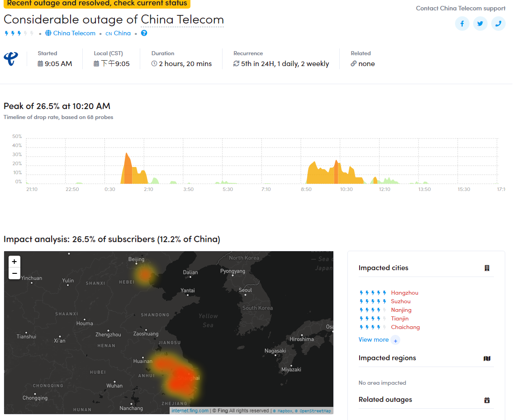Screen dimensions: 517x420
Task: Click the small orange bump near 12:00
Action: point(375,181)
